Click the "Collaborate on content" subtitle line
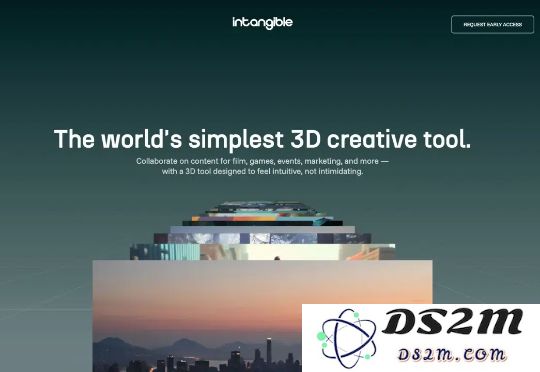540x372 pixels. (262, 161)
